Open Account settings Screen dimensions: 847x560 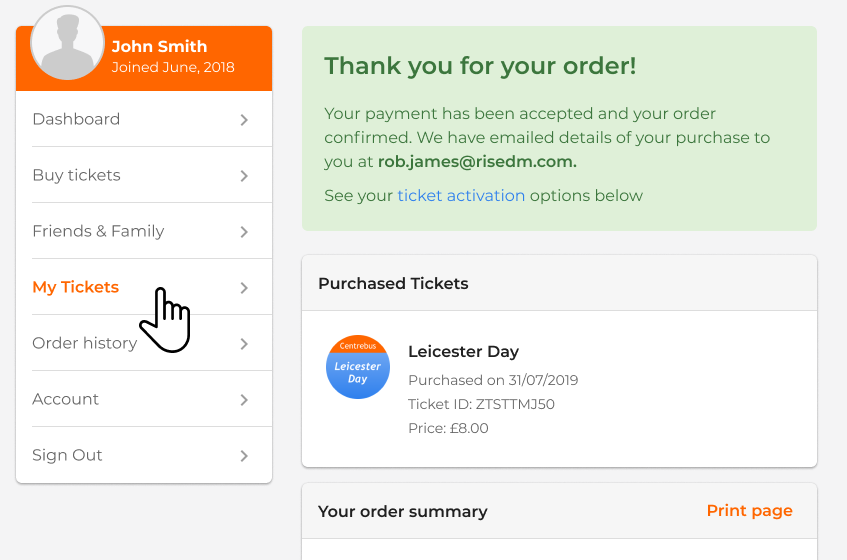[65, 399]
